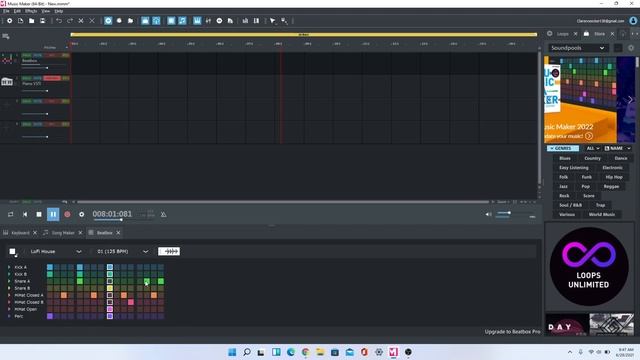Open the taskbar Search icon
The width and height of the screenshot is (640, 360).
click(x=247, y=352)
